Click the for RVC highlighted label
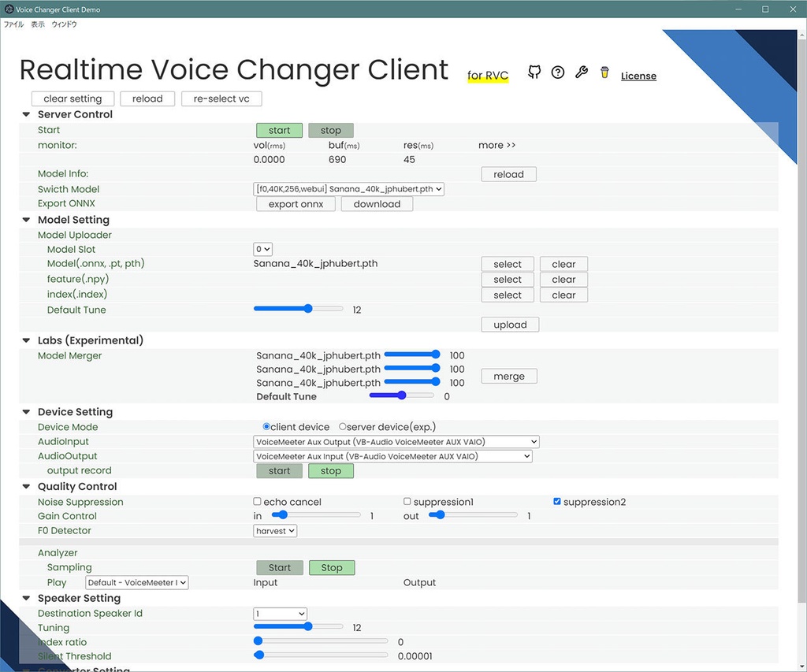Screen dimensions: 807x672 pyautogui.click(x=487, y=76)
